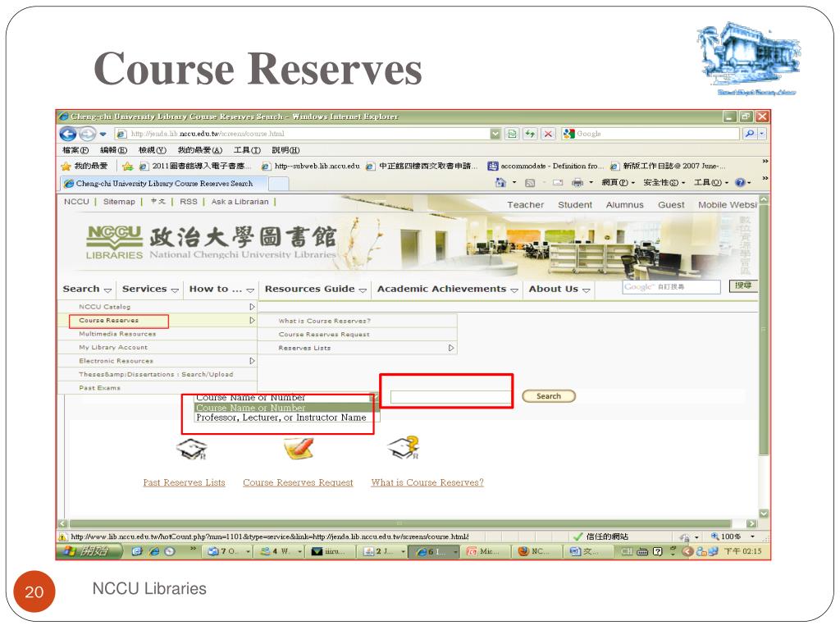Go back with the browser Back arrow
The image size is (840, 630).
click(x=67, y=134)
